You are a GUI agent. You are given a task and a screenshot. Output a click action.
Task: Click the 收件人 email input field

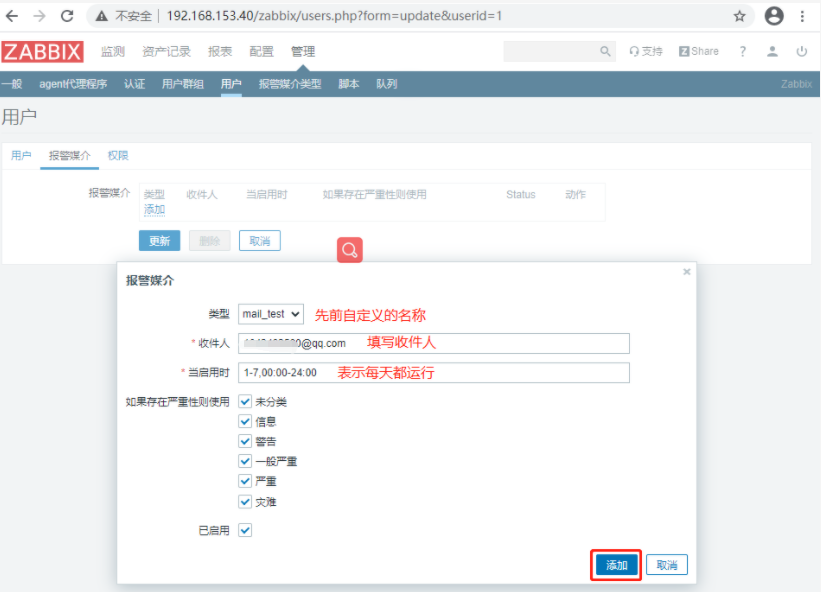click(434, 343)
